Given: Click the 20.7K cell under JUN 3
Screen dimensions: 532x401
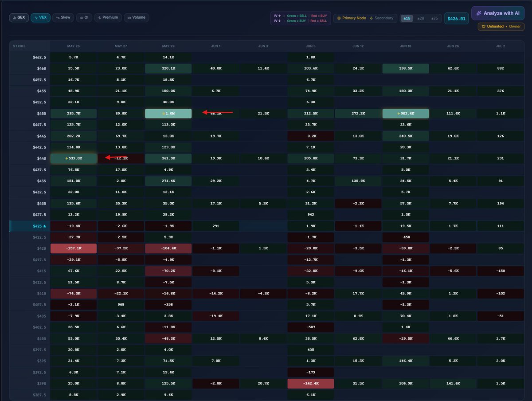Looking at the screenshot, I should (x=263, y=383).
